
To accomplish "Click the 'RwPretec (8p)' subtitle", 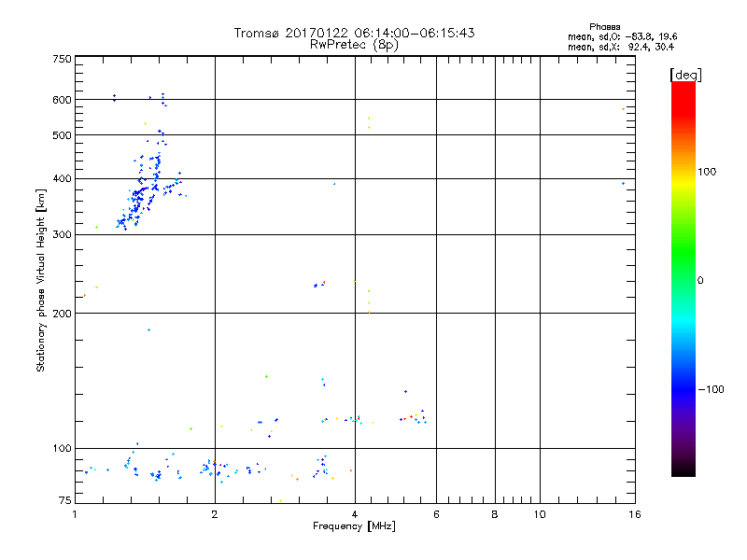I will tap(354, 45).
